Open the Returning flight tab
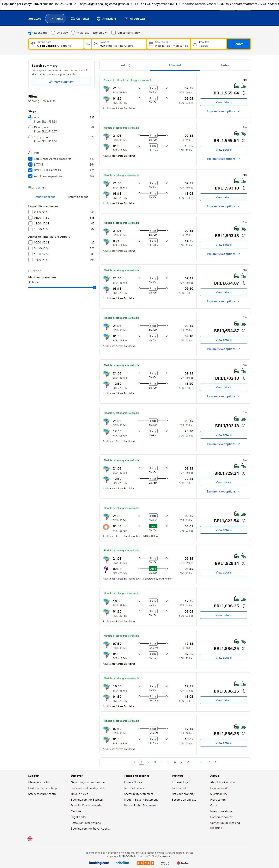The height and width of the screenshot is (868, 279). click(78, 197)
